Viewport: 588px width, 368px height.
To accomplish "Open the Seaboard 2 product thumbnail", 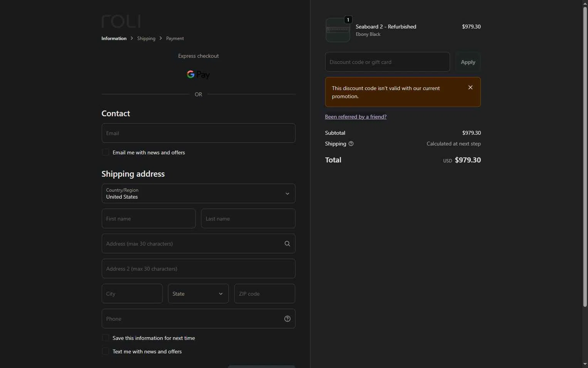I will pyautogui.click(x=338, y=30).
